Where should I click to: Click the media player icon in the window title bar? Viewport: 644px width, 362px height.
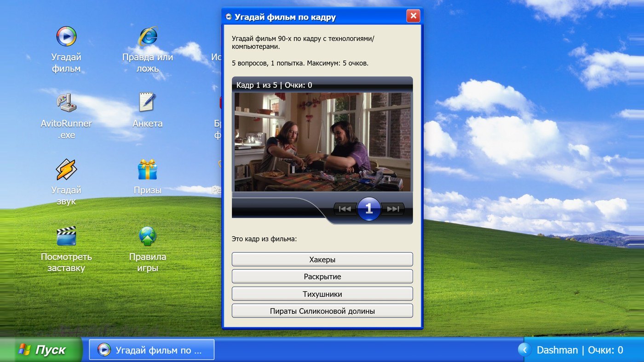229,17
